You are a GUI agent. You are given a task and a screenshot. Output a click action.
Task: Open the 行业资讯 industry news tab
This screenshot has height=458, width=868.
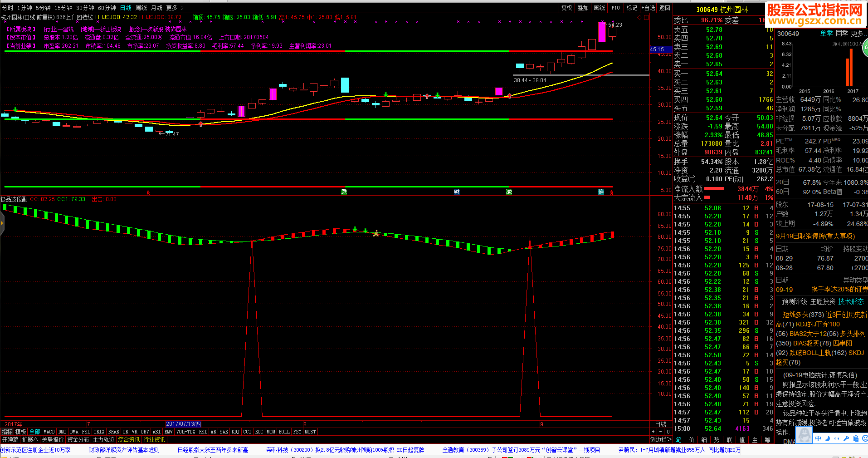(x=154, y=439)
